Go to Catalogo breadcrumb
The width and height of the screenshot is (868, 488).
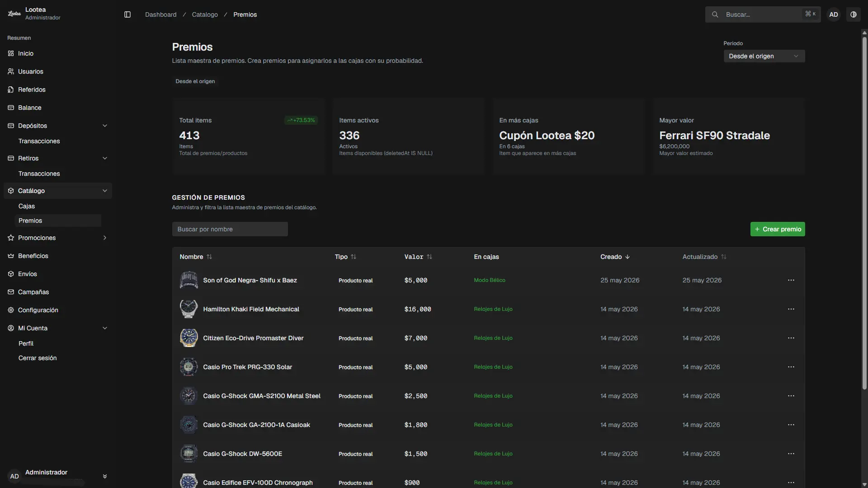(x=205, y=14)
